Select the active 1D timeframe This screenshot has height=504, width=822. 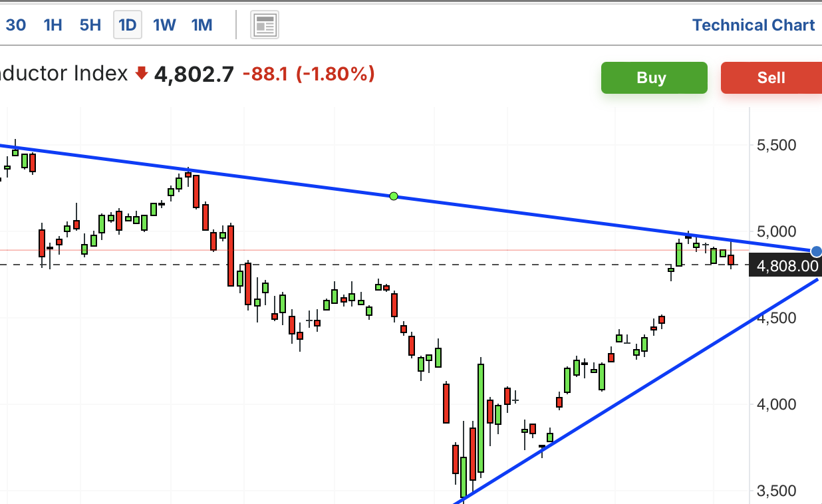click(x=127, y=25)
